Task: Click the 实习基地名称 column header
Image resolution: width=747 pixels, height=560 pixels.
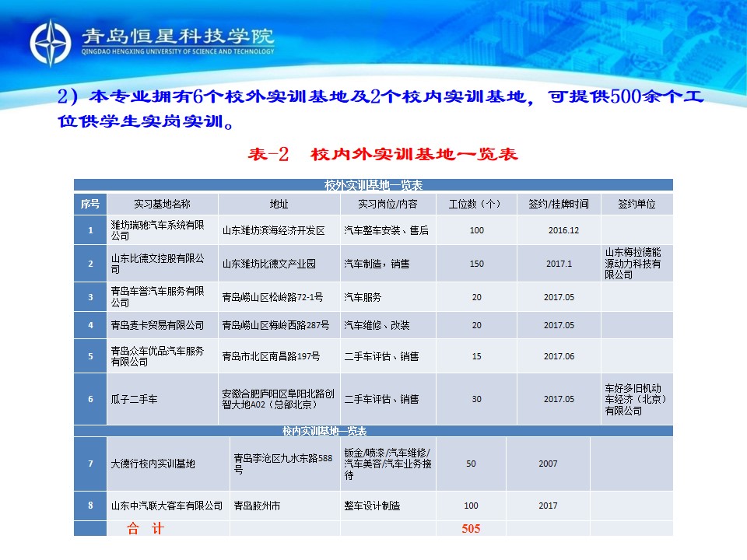Action: [162, 204]
